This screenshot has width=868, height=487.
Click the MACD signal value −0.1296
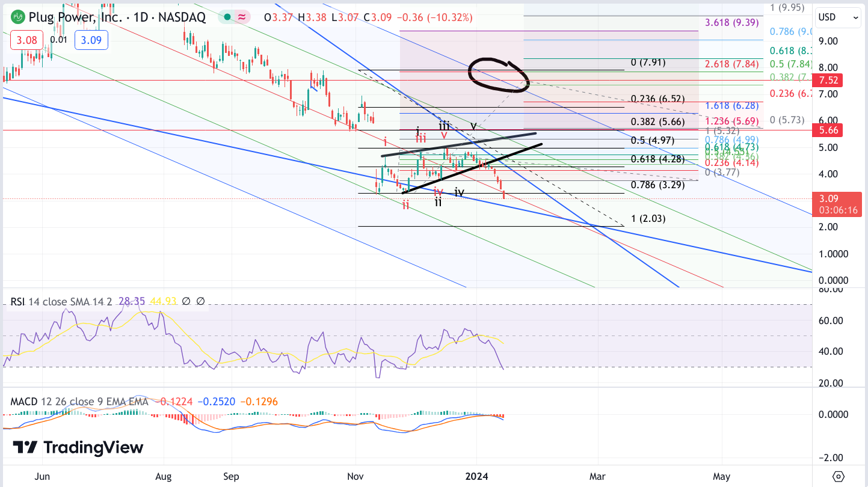(259, 402)
